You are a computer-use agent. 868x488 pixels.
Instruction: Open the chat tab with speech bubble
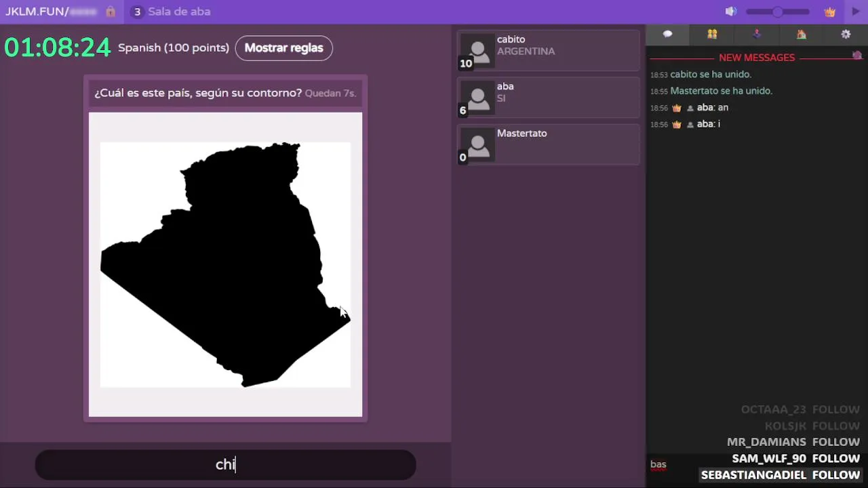click(x=667, y=34)
